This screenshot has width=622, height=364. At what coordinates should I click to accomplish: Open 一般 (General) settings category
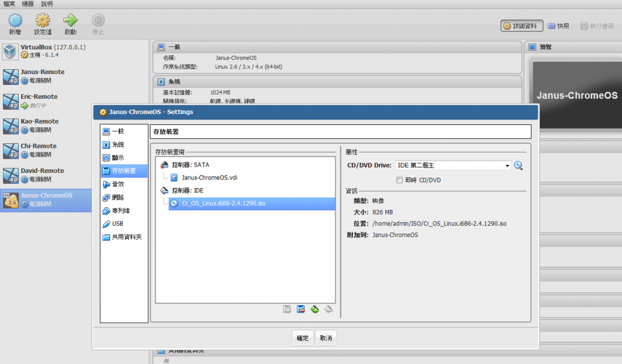click(x=124, y=131)
